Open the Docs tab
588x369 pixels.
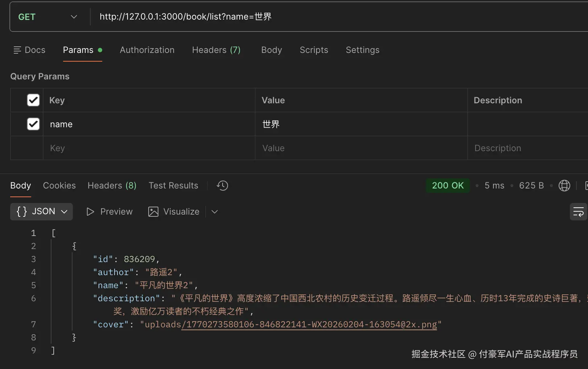pyautogui.click(x=29, y=50)
